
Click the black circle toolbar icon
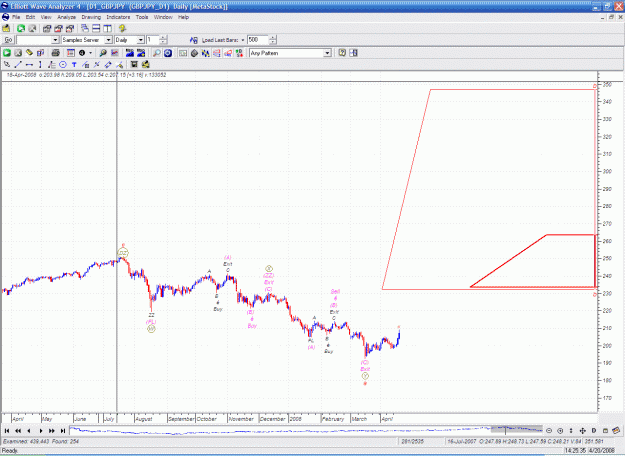(82, 53)
